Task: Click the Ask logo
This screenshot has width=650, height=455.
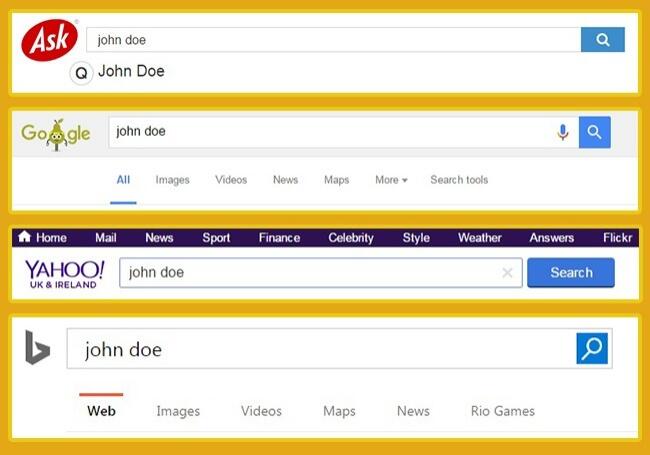Action: point(50,40)
